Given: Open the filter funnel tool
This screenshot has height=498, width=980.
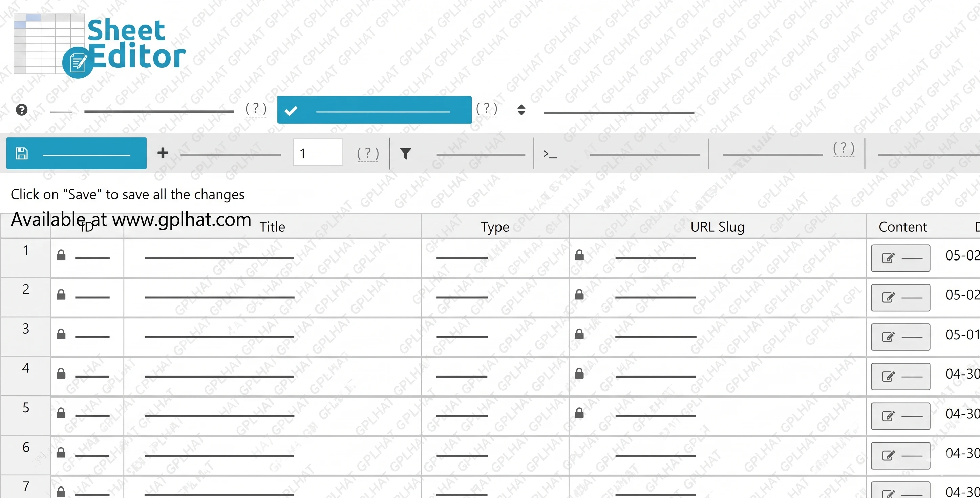Looking at the screenshot, I should (406, 154).
